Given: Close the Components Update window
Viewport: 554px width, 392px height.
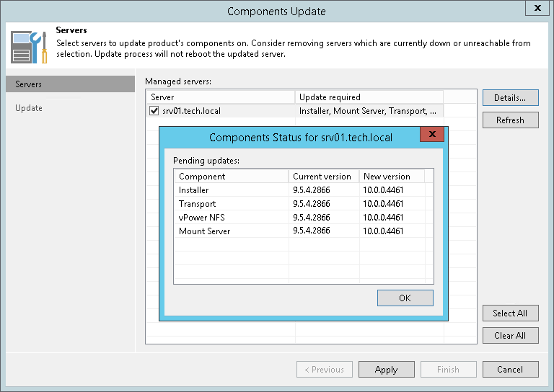Looking at the screenshot, I should (537, 9).
